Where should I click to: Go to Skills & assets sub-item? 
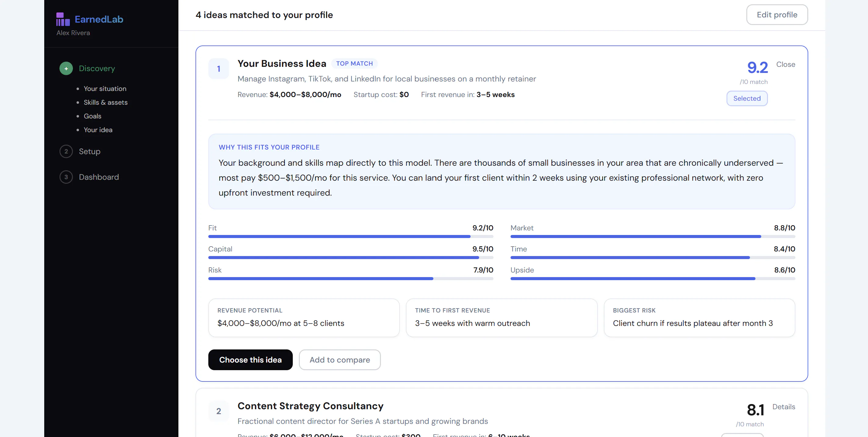(x=106, y=103)
